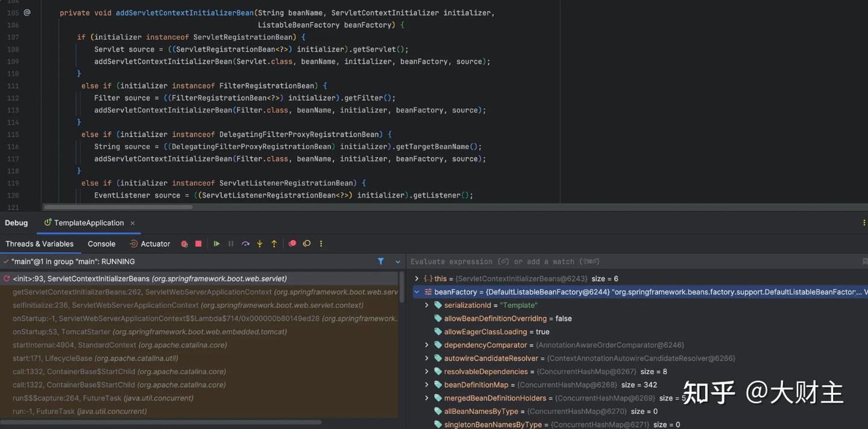Open thread selector dropdown chevron

pyautogui.click(x=398, y=261)
